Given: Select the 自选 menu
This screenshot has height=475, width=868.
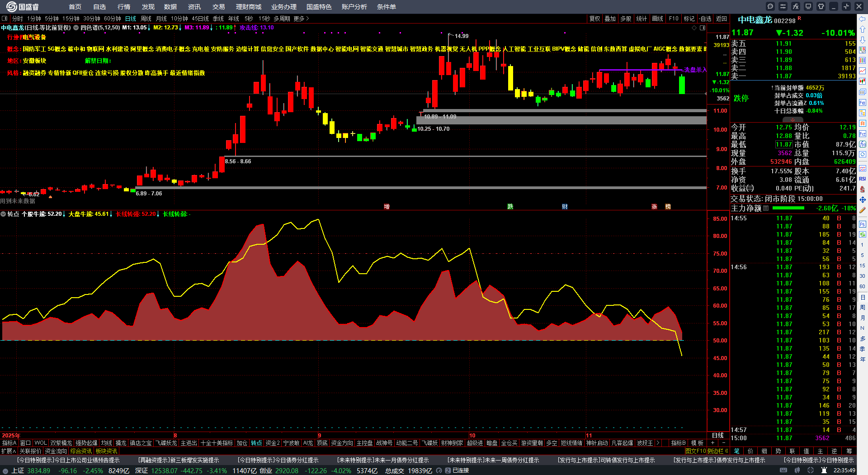Looking at the screenshot, I should point(99,7).
